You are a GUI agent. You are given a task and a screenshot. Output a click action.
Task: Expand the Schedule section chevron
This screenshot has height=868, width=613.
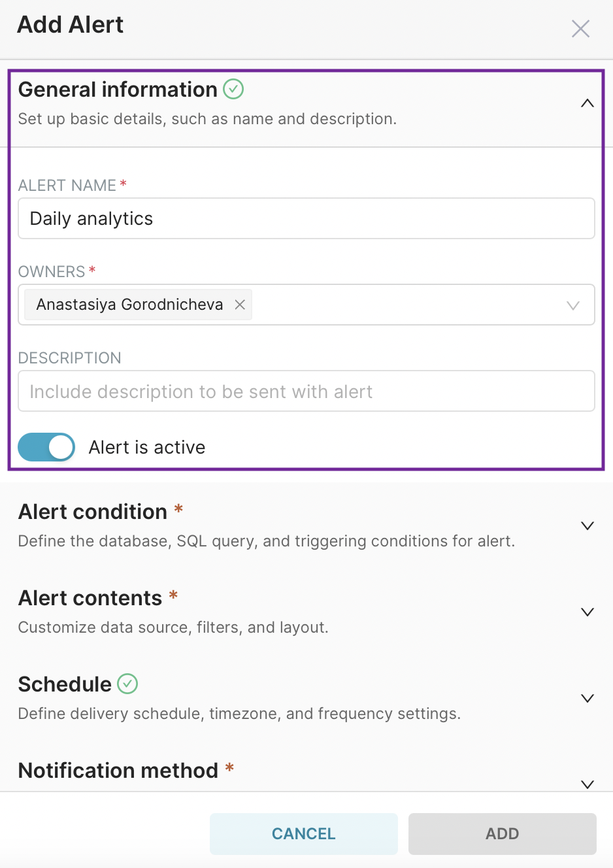tap(587, 698)
